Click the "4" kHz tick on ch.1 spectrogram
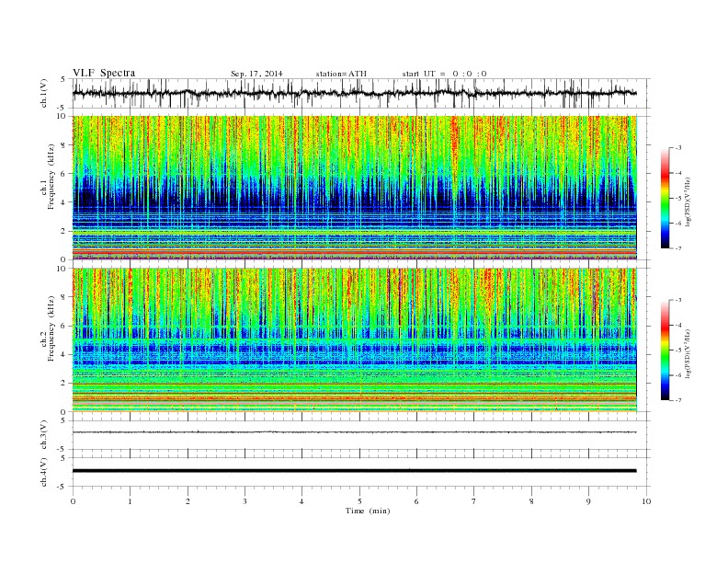 click(x=64, y=202)
